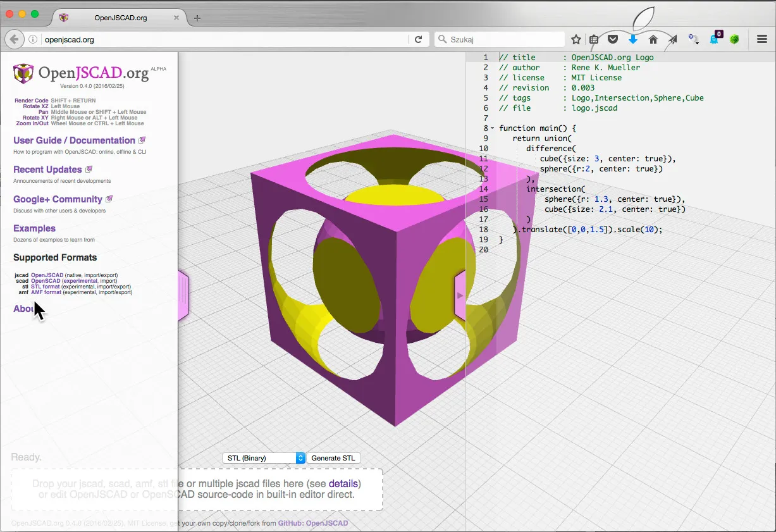Open the Firefox hamburger menu
This screenshot has width=776, height=532.
pos(762,39)
